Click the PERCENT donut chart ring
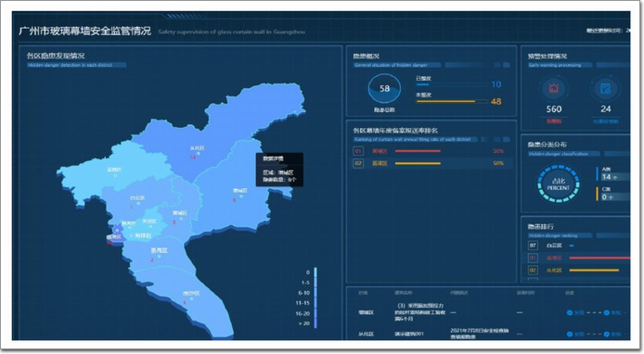The width and height of the screenshot is (644, 354). (x=558, y=184)
